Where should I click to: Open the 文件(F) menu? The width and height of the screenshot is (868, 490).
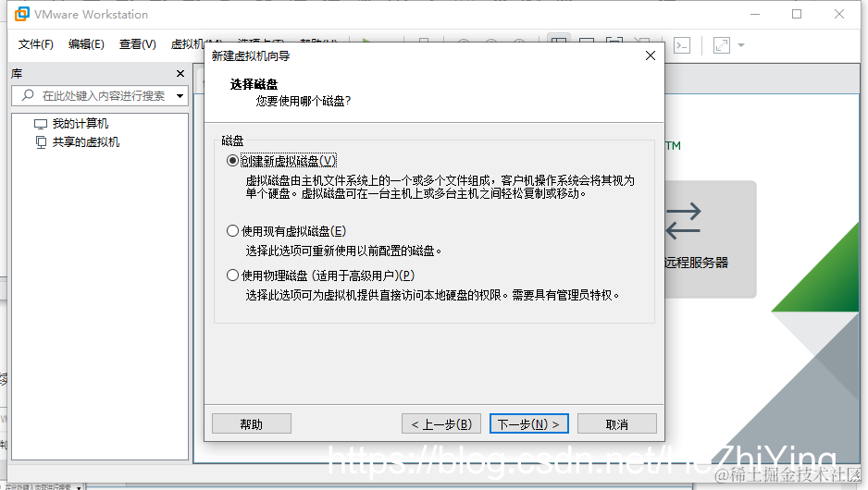point(35,44)
